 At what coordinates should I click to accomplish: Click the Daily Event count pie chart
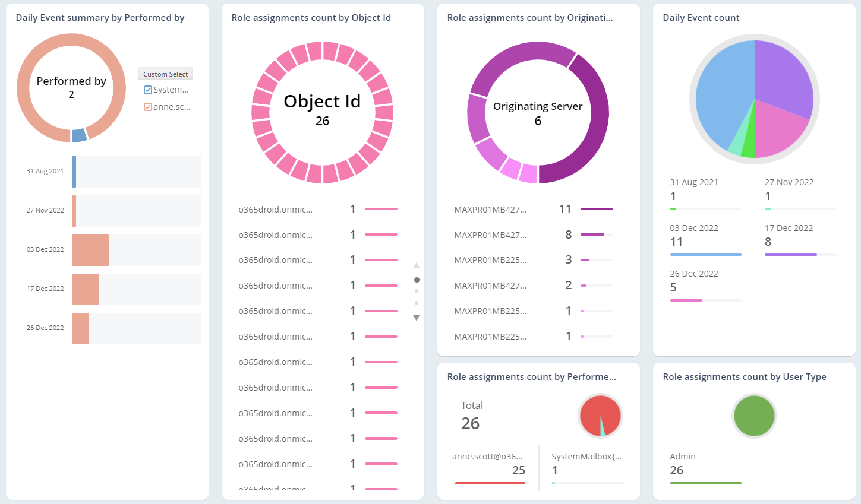[754, 99]
